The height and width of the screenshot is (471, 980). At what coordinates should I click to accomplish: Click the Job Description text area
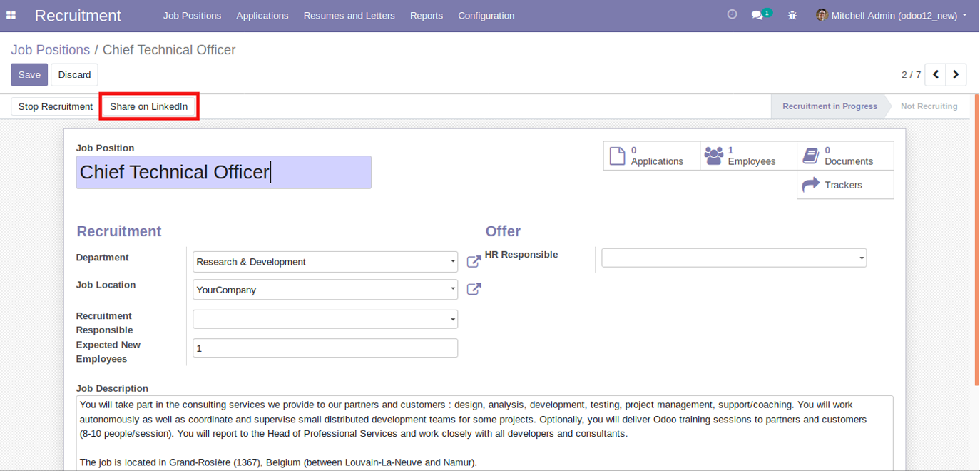click(484, 433)
